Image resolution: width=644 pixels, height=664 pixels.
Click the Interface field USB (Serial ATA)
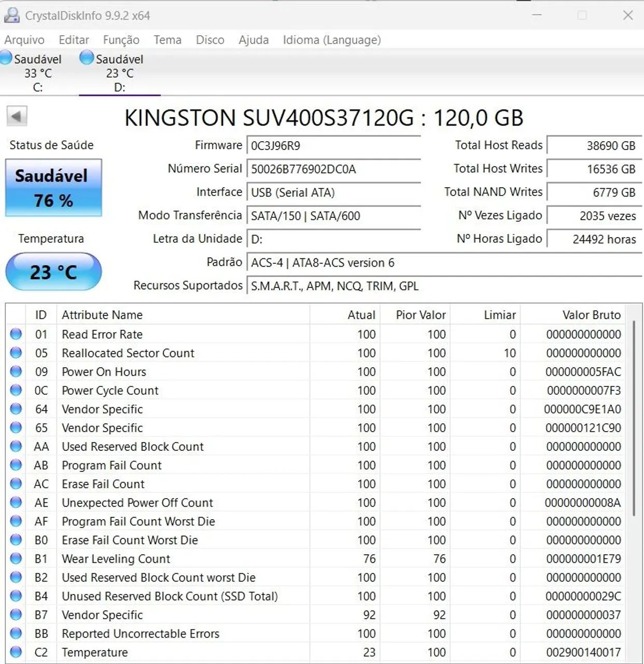(333, 192)
